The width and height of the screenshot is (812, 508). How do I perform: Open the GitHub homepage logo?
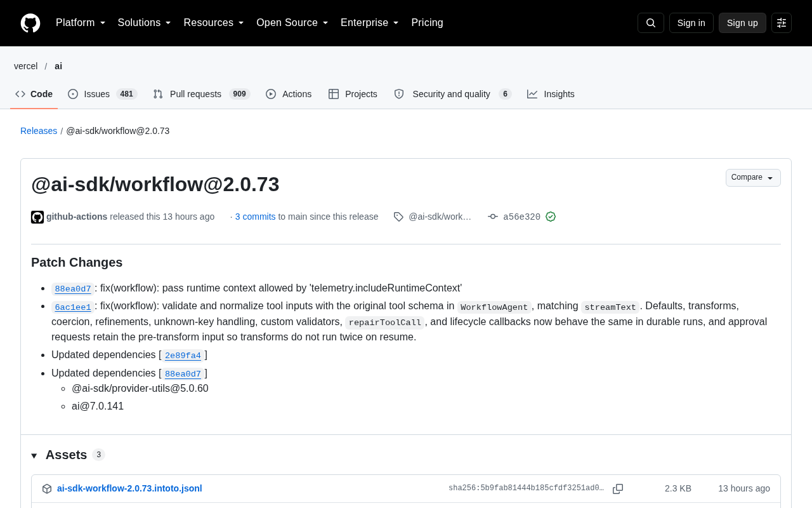click(x=30, y=23)
